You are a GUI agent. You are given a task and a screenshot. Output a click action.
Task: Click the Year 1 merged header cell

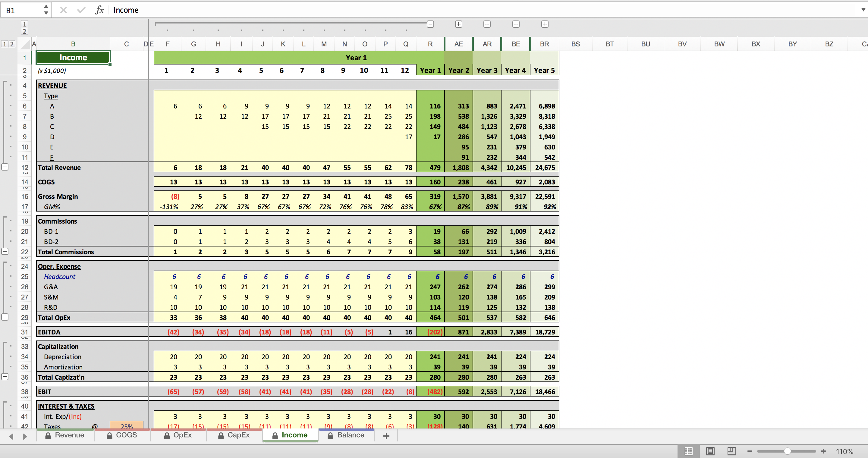tap(285, 58)
